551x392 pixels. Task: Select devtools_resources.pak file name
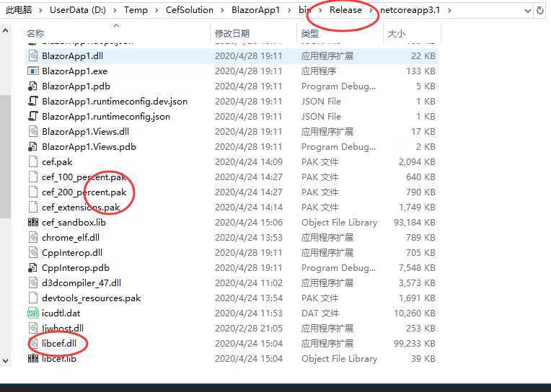point(91,298)
